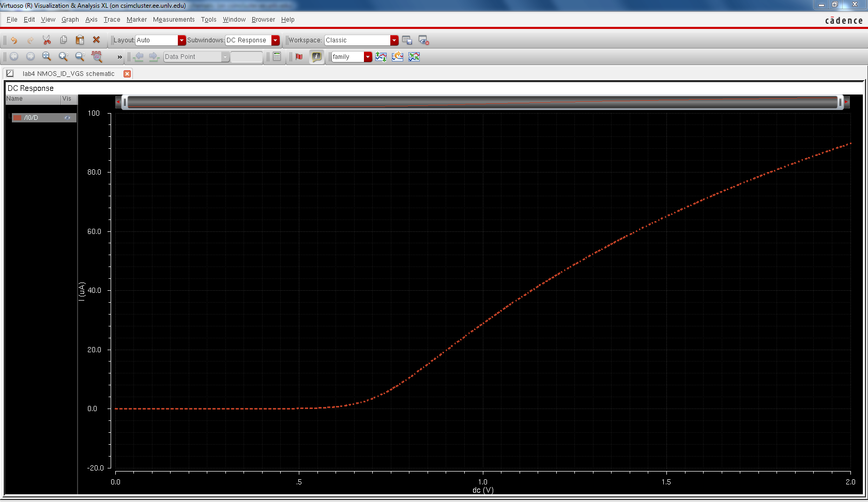Toggle the tracking info balloon
Viewport: 868px width, 502px height.
coord(316,56)
